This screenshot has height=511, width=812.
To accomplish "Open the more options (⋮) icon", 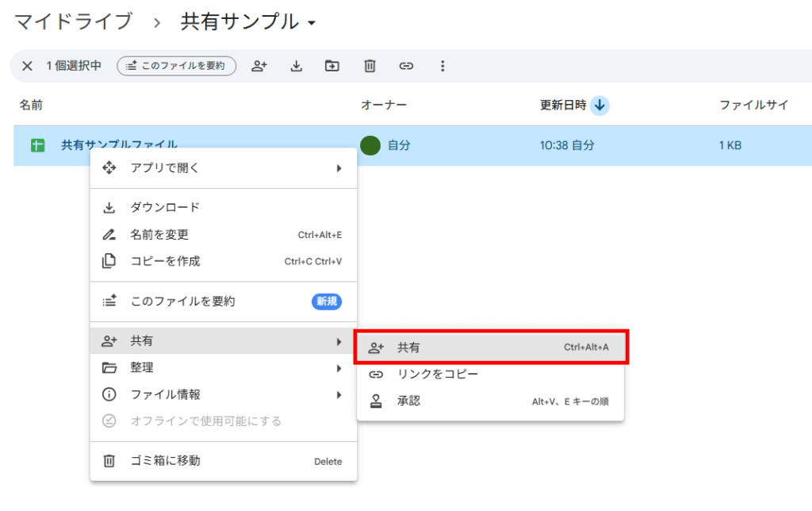I will coord(442,66).
